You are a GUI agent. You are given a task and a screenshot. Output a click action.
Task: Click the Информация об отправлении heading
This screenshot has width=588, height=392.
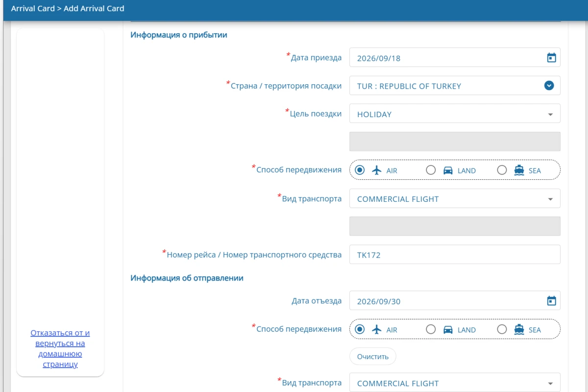point(187,278)
